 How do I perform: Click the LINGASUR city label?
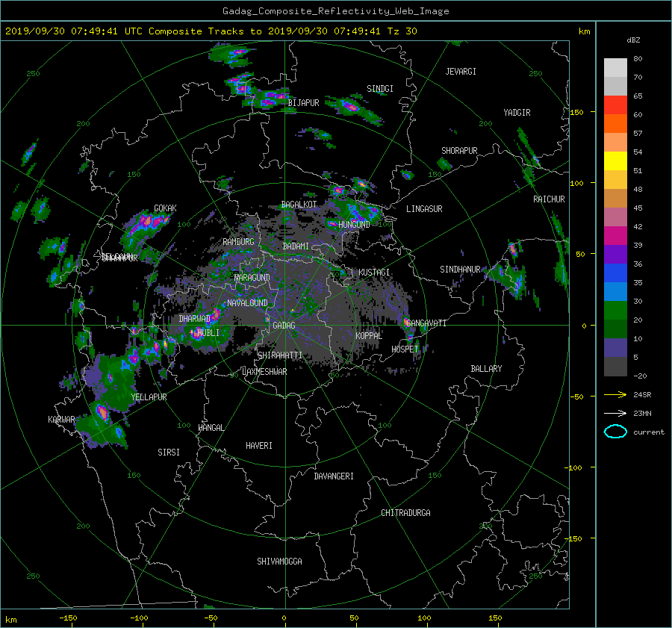point(424,209)
